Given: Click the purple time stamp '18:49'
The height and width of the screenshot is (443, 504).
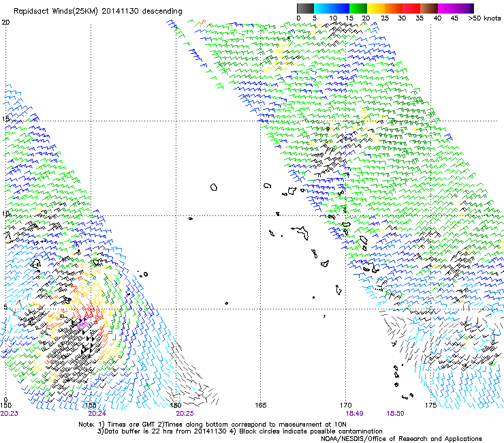Looking at the screenshot, I should [354, 414].
